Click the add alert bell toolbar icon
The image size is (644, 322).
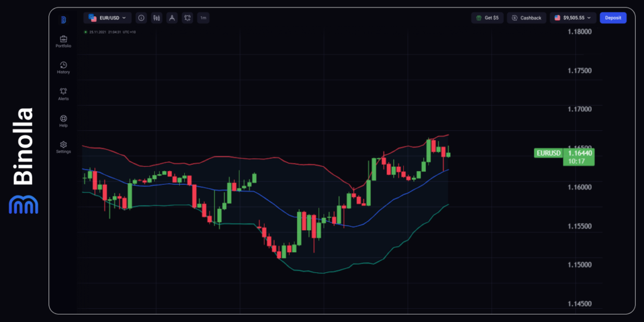click(x=187, y=18)
